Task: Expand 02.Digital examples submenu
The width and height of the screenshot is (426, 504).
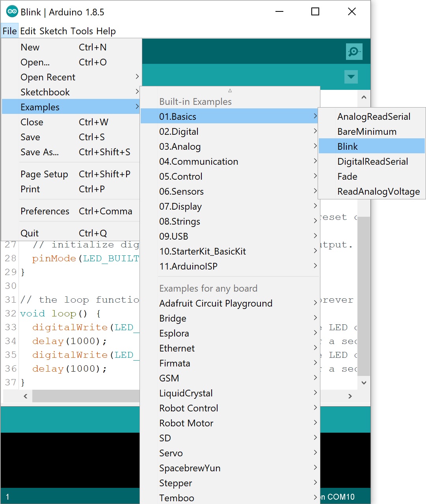Action: pyautogui.click(x=230, y=132)
